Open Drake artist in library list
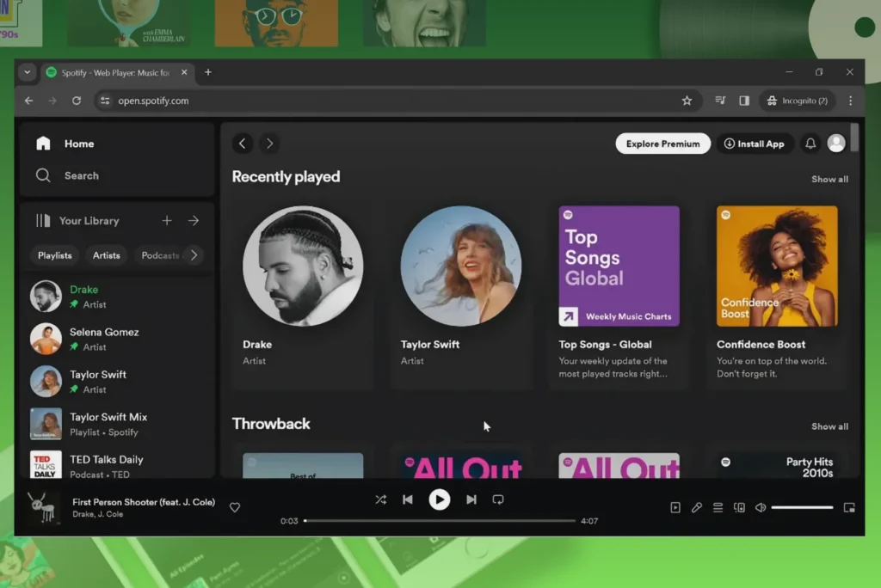The height and width of the screenshot is (588, 881). click(x=117, y=297)
